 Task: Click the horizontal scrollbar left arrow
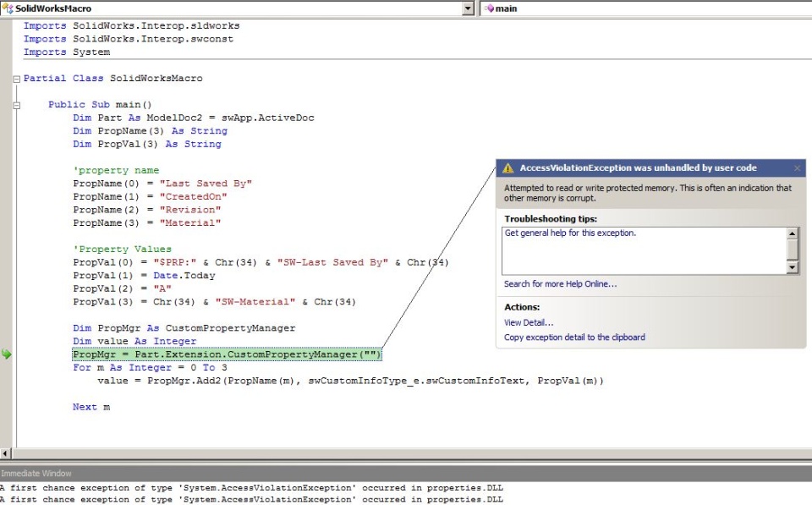click(5, 453)
